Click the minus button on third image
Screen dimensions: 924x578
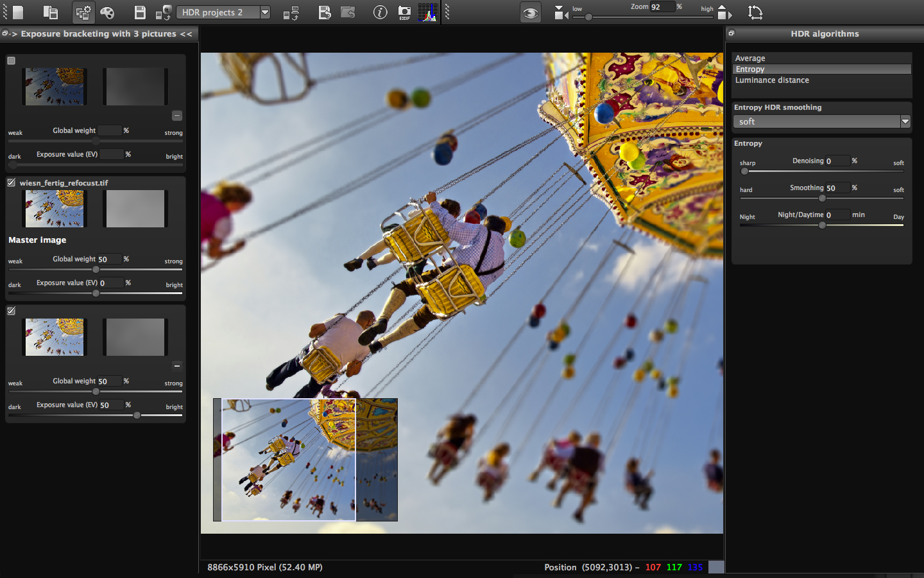177,366
